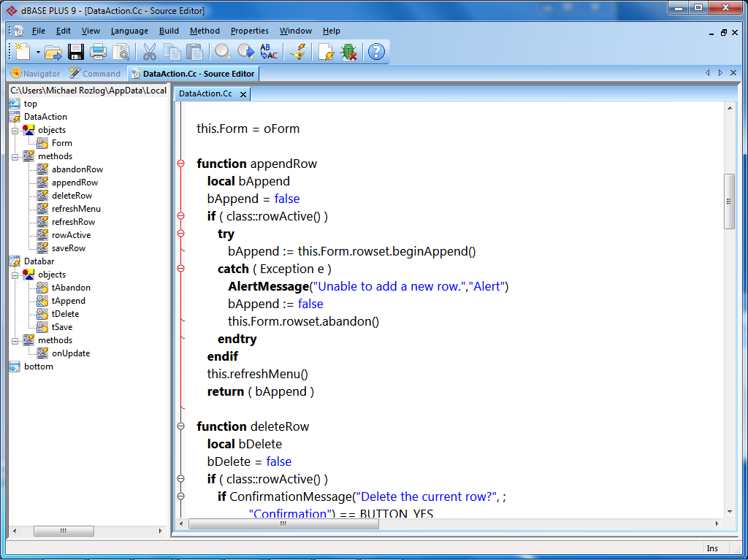This screenshot has height=560, width=748.
Task: Click the Cut scissors icon
Action: click(x=149, y=52)
